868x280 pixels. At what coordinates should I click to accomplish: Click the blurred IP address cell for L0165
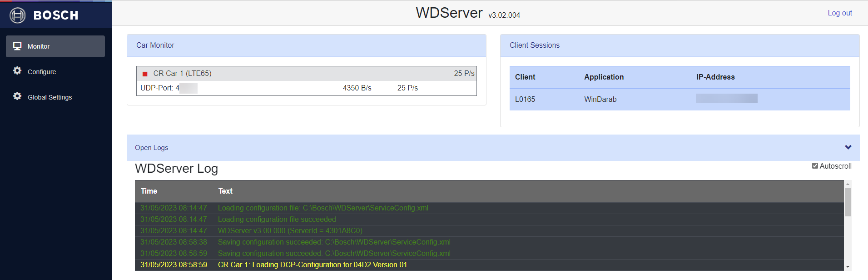727,99
